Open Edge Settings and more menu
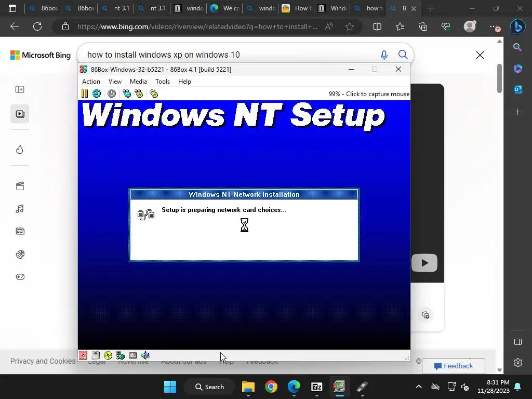The height and width of the screenshot is (399, 532). [x=494, y=27]
